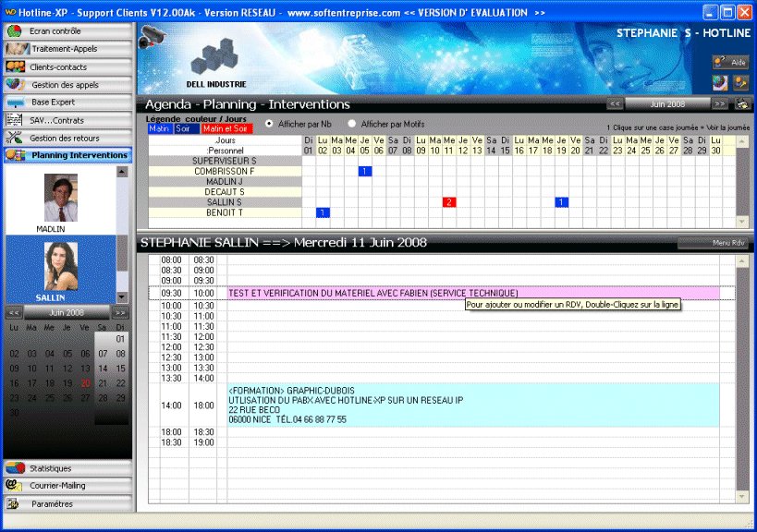Open Traitement-Appels from the sidebar
This screenshot has height=532, width=757.
tap(67, 49)
